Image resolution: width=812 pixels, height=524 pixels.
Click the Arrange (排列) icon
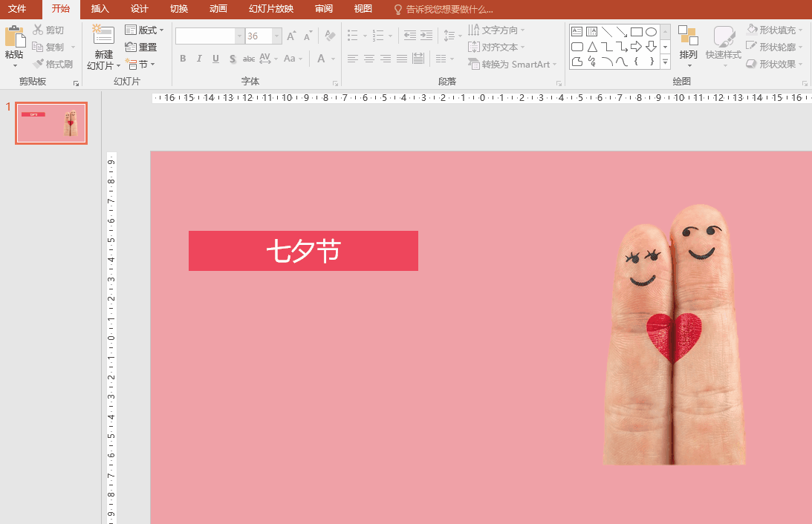pos(688,37)
